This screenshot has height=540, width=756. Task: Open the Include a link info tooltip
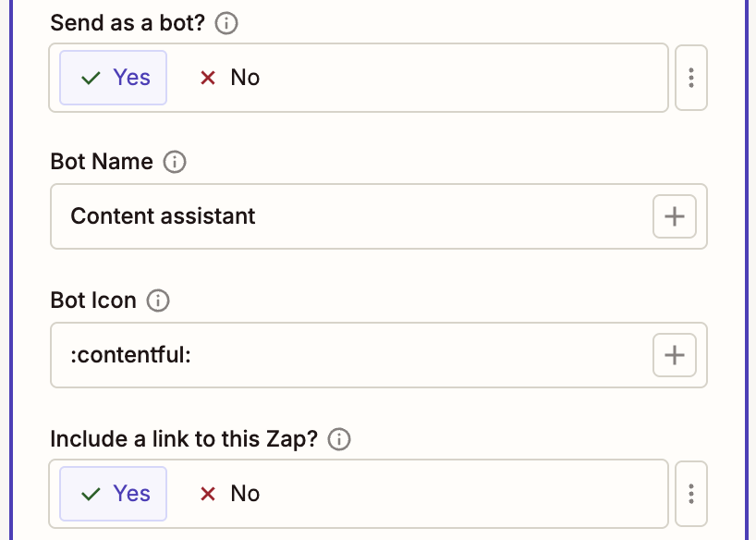[339, 439]
